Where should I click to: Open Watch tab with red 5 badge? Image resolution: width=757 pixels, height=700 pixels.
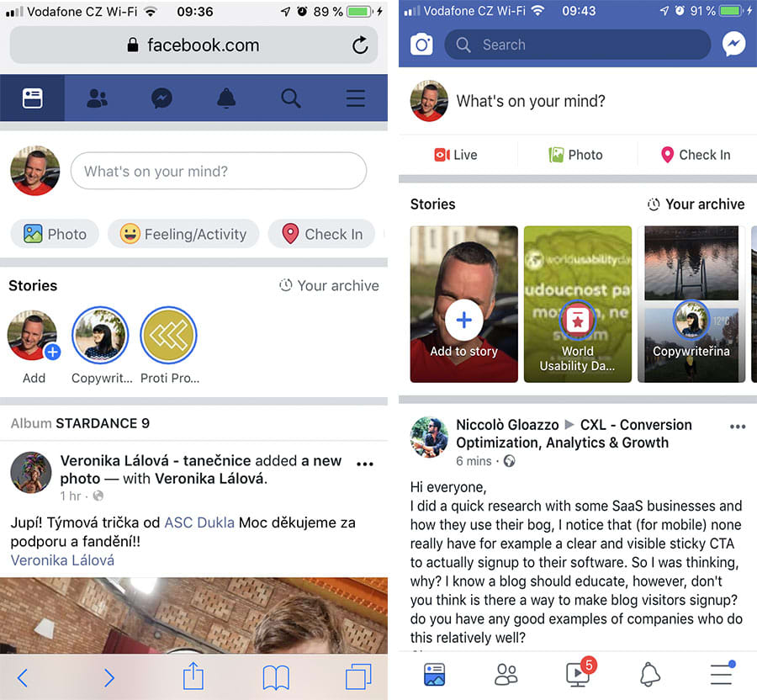coord(580,672)
